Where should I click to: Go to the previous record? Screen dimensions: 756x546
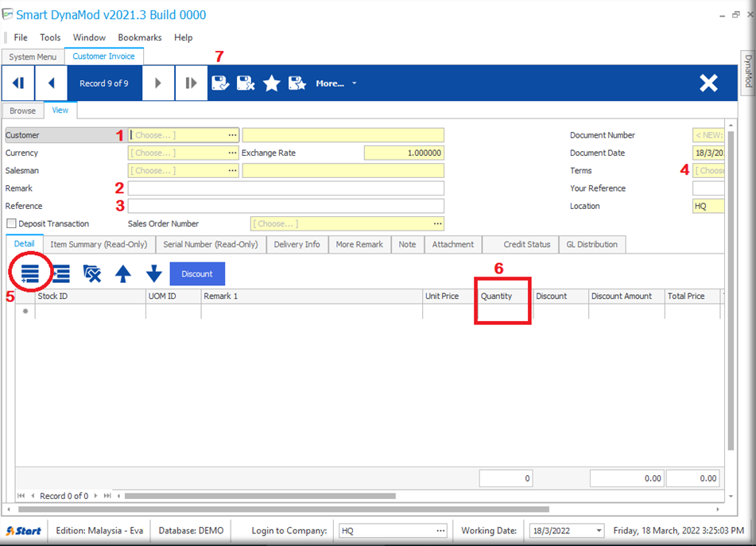tap(52, 83)
